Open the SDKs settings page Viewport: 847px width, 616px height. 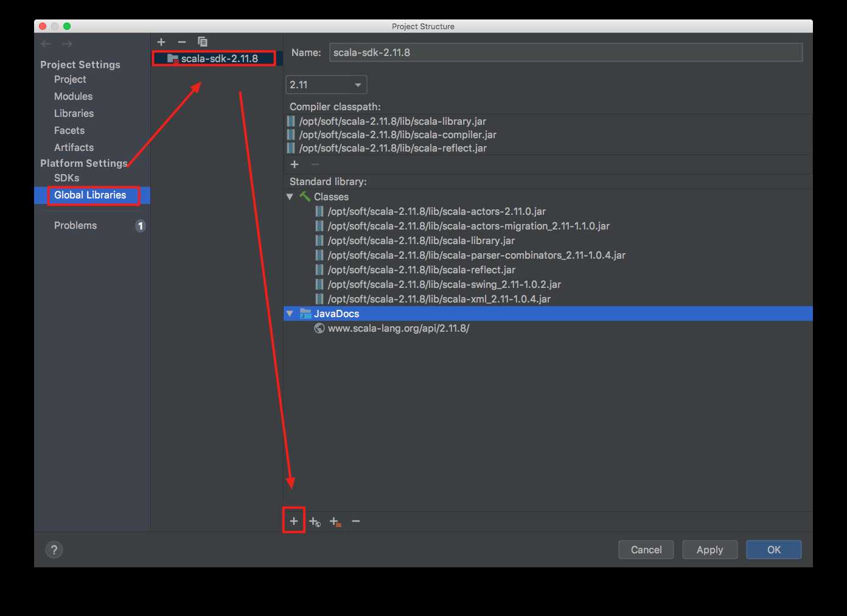[66, 178]
